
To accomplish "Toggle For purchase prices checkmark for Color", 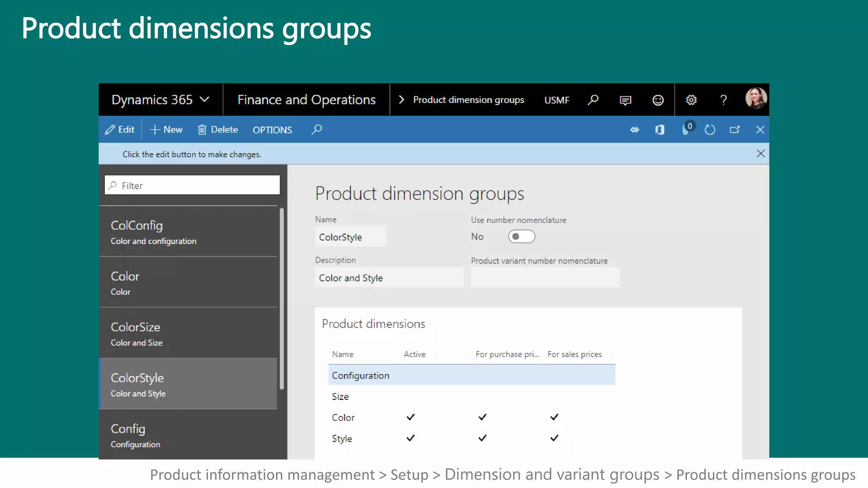I will 482,417.
